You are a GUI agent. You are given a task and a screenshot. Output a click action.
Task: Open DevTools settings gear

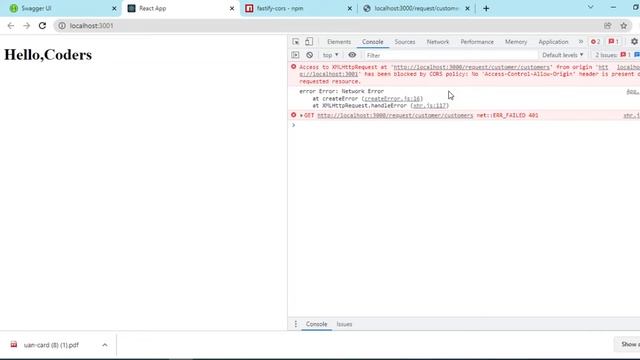pyautogui.click(x=634, y=42)
